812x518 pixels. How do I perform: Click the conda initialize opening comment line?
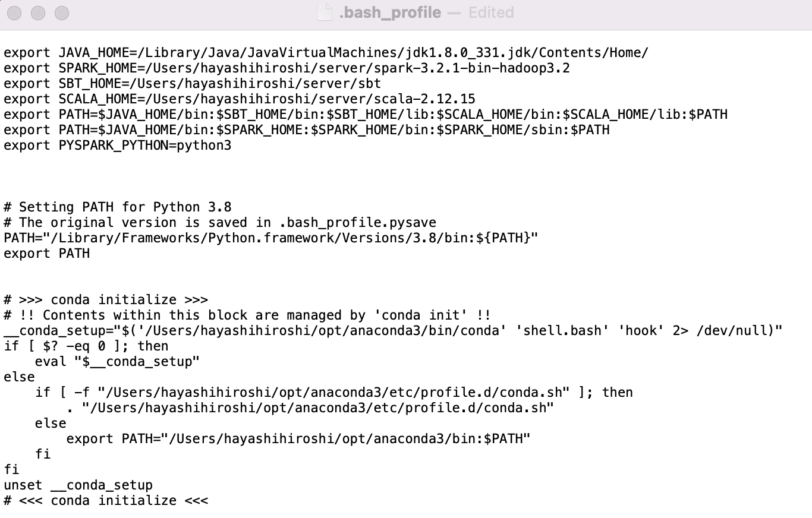click(106, 300)
